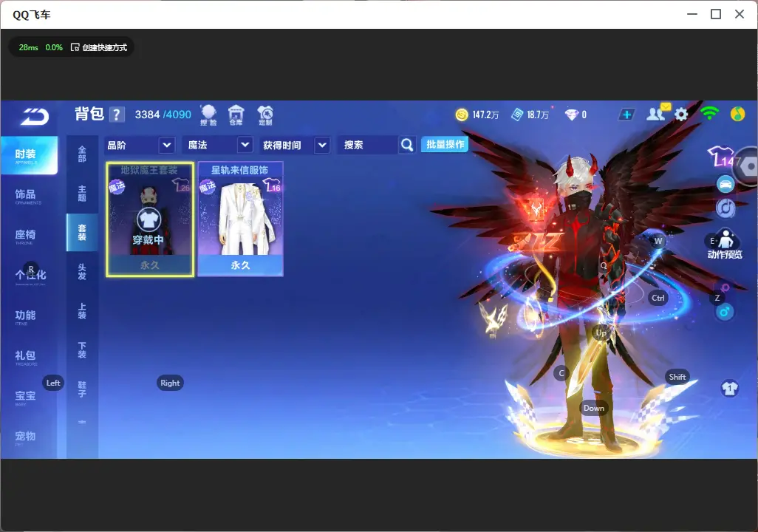The height and width of the screenshot is (532, 758).
Task: Click 批量操作 batch operation button
Action: [x=445, y=144]
